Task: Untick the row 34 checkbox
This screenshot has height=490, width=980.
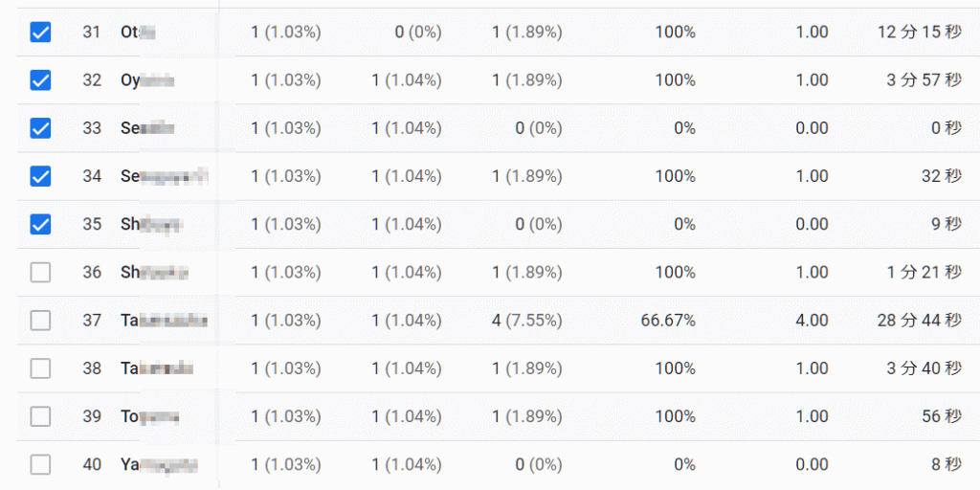Action: pos(40,176)
